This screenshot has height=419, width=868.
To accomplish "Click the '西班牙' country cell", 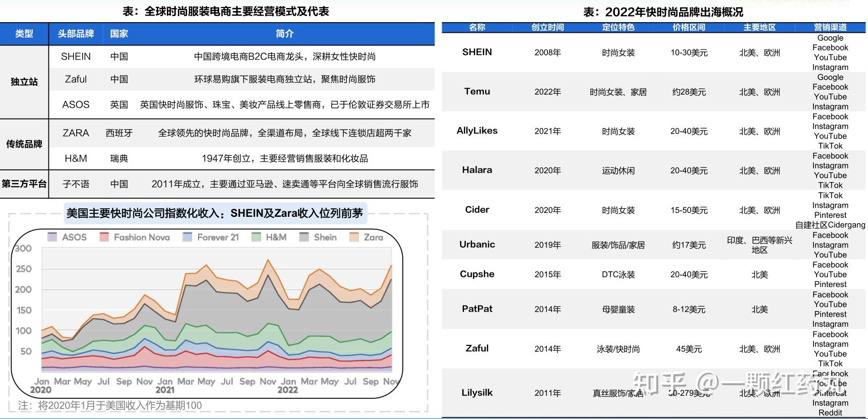I will [x=119, y=133].
